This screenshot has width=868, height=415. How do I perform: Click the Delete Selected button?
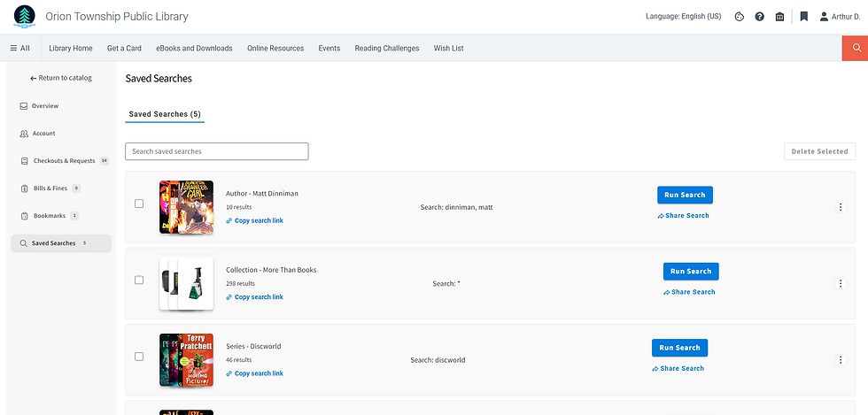pyautogui.click(x=819, y=151)
